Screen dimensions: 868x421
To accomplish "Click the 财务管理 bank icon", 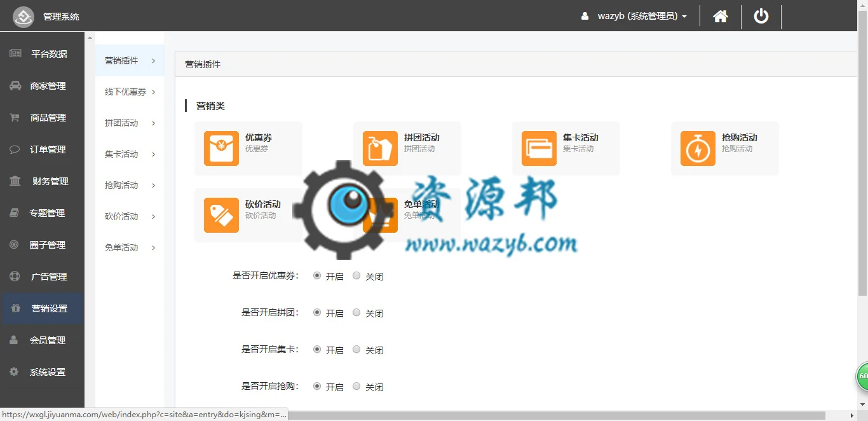I will (15, 181).
